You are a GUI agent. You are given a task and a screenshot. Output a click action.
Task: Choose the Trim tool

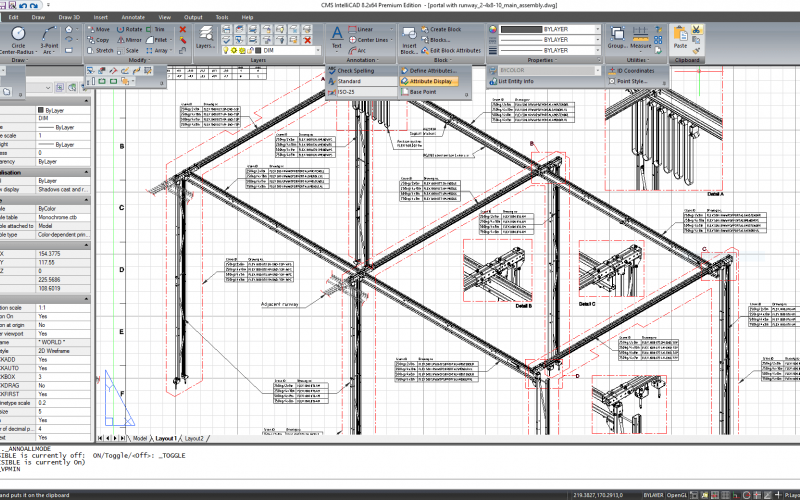click(x=155, y=29)
